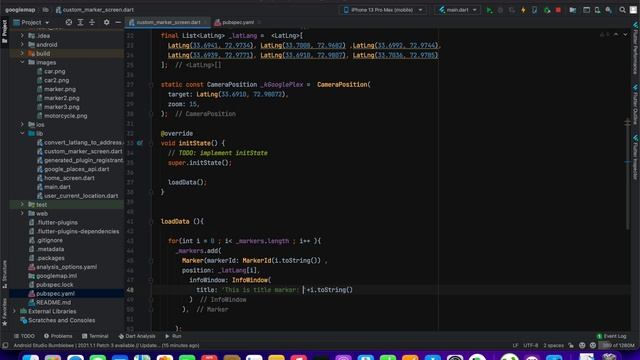Viewport: 640px width, 360px height.
Task: Click custom_marker_screen.dart breadcrumb in navigation bar
Action: [x=94, y=10]
